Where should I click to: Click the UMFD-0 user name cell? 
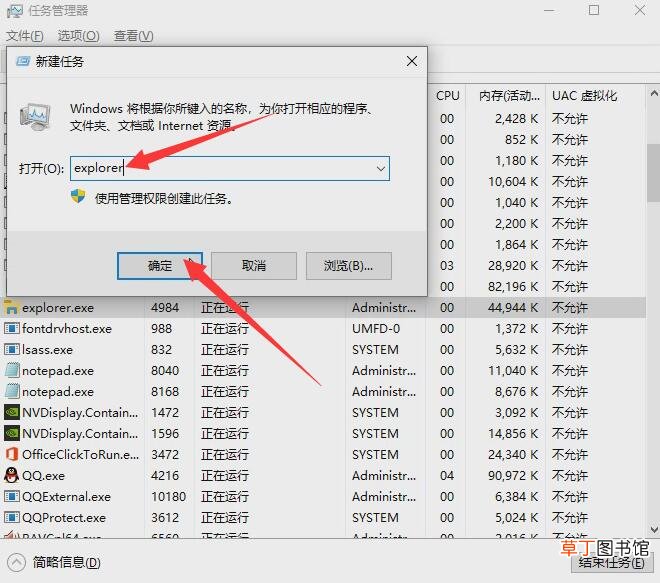tap(376, 329)
